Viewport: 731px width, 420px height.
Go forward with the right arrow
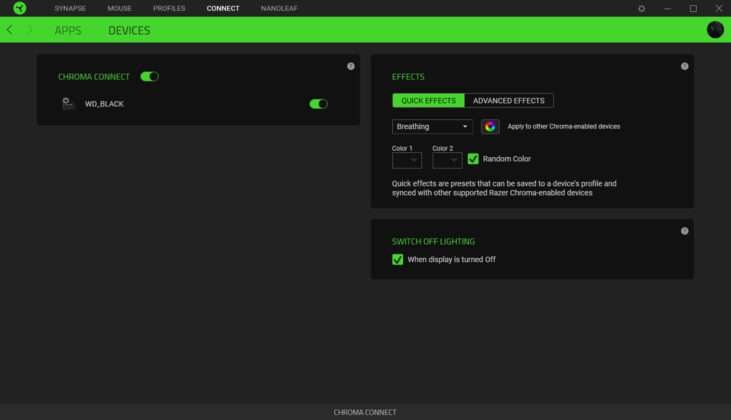(x=30, y=30)
